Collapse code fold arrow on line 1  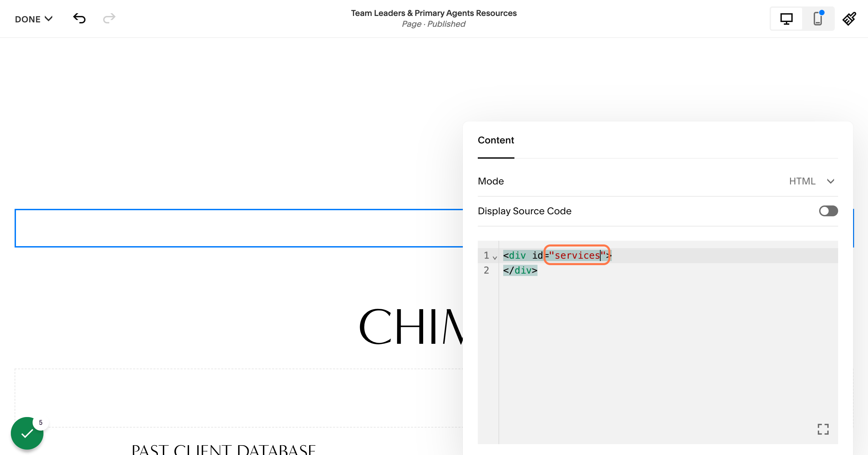495,258
